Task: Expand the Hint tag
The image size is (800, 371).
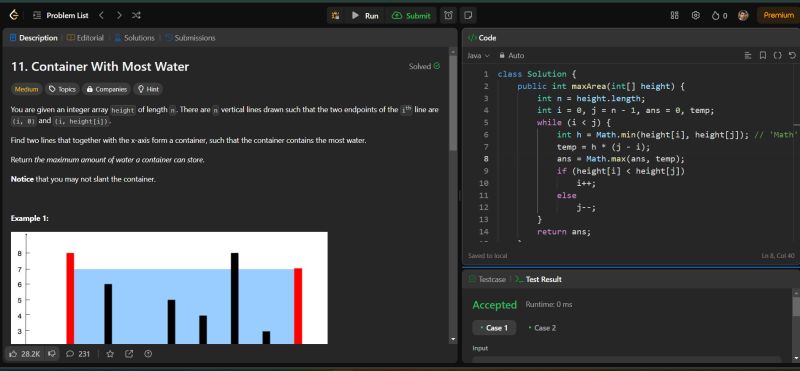Action: [x=148, y=89]
